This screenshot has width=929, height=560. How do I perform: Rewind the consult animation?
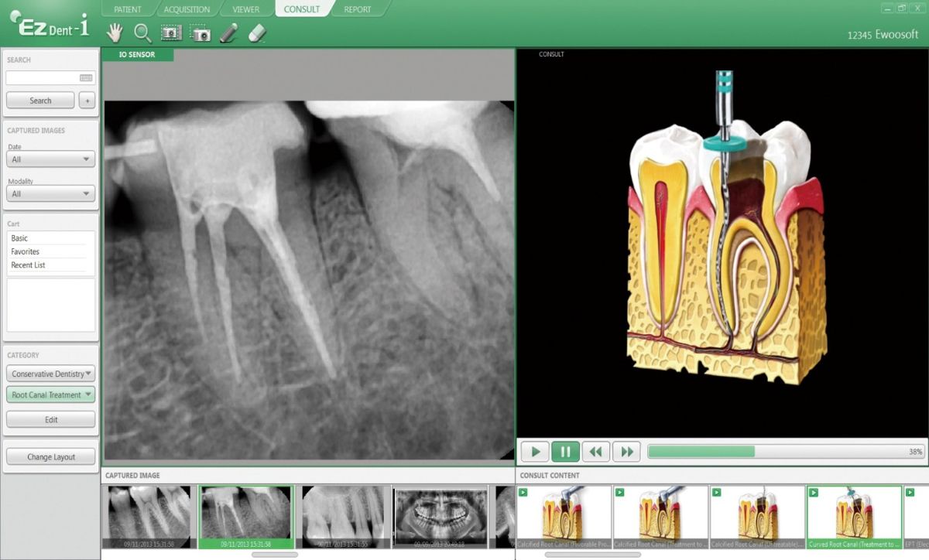click(595, 451)
